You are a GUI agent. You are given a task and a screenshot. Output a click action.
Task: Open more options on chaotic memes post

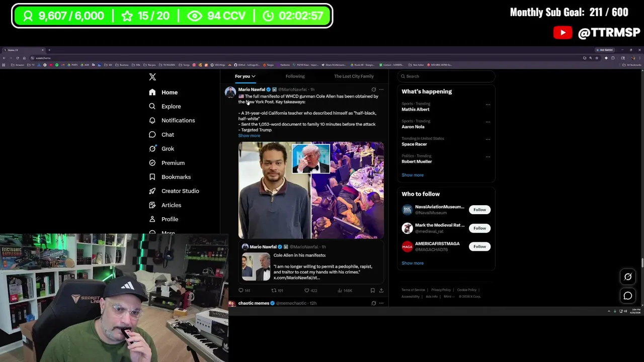tap(381, 303)
